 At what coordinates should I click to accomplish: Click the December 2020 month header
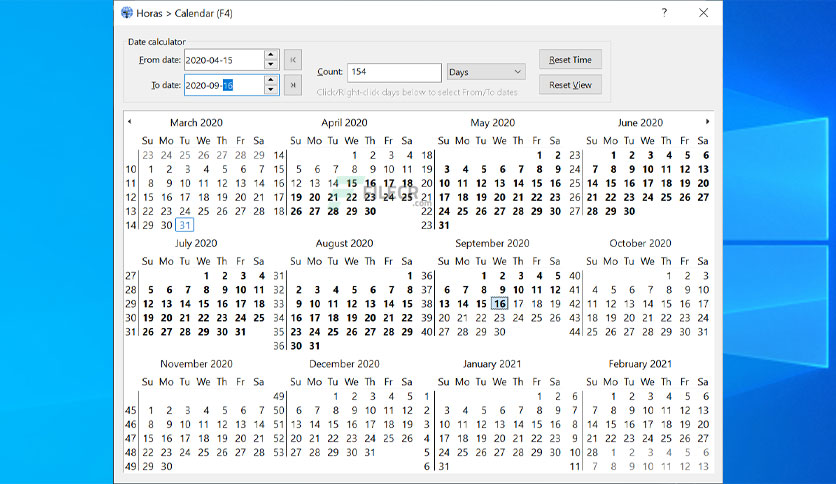point(344,364)
